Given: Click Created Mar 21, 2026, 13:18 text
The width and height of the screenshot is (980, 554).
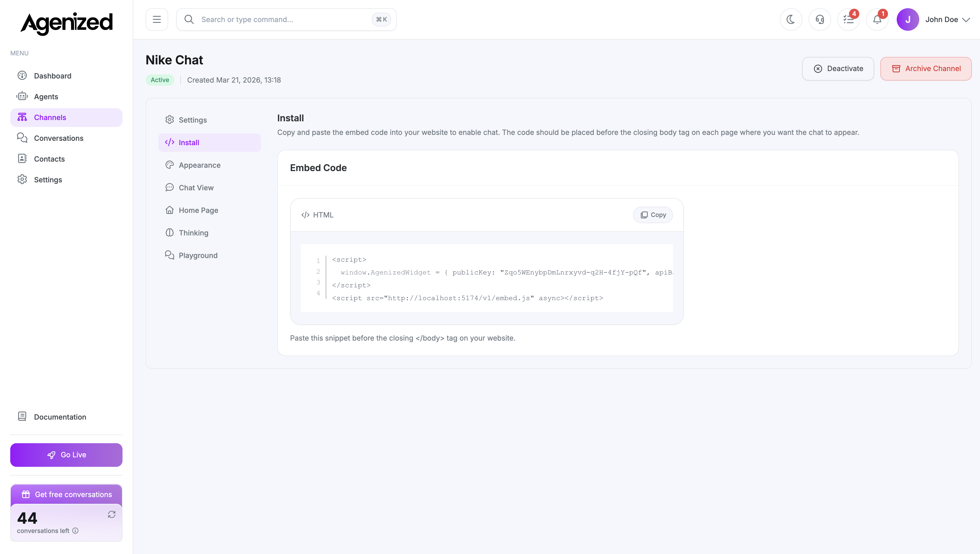Looking at the screenshot, I should pyautogui.click(x=234, y=80).
